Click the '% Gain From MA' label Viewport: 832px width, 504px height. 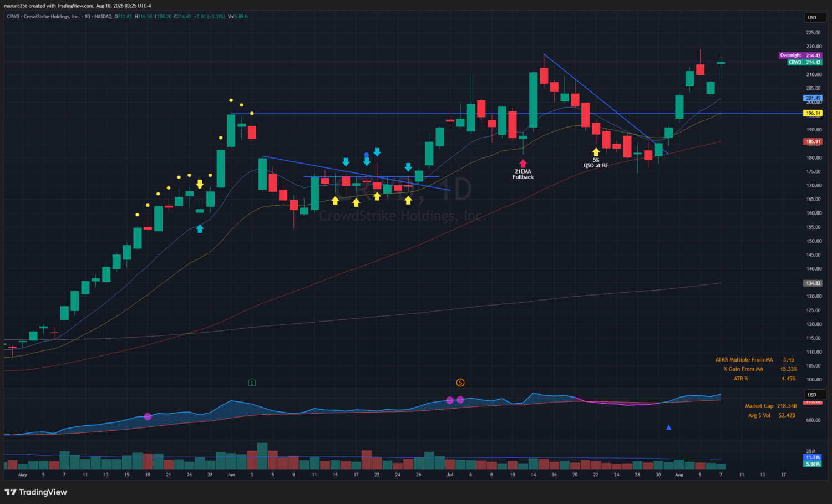coord(743,369)
